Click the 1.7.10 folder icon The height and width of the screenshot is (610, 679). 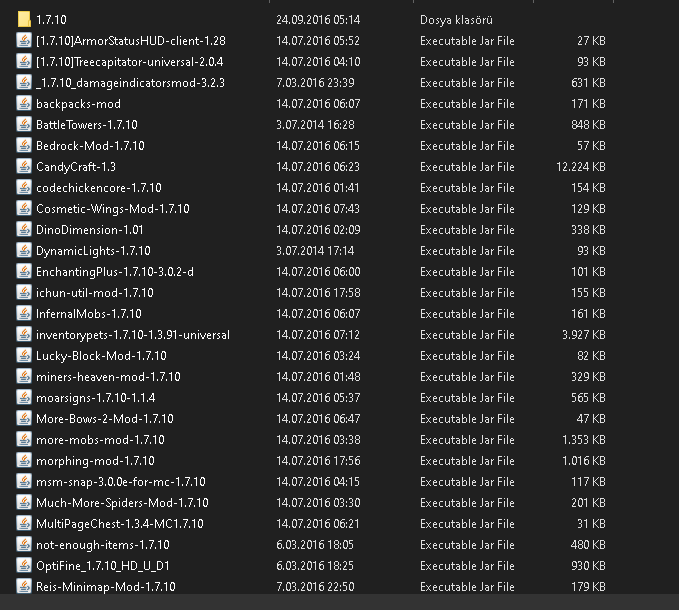24,19
